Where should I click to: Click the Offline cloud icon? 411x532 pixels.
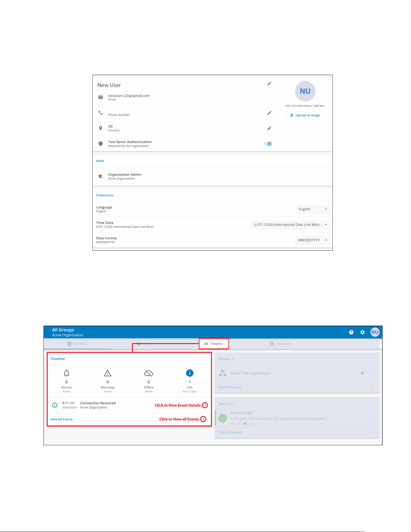point(149,373)
